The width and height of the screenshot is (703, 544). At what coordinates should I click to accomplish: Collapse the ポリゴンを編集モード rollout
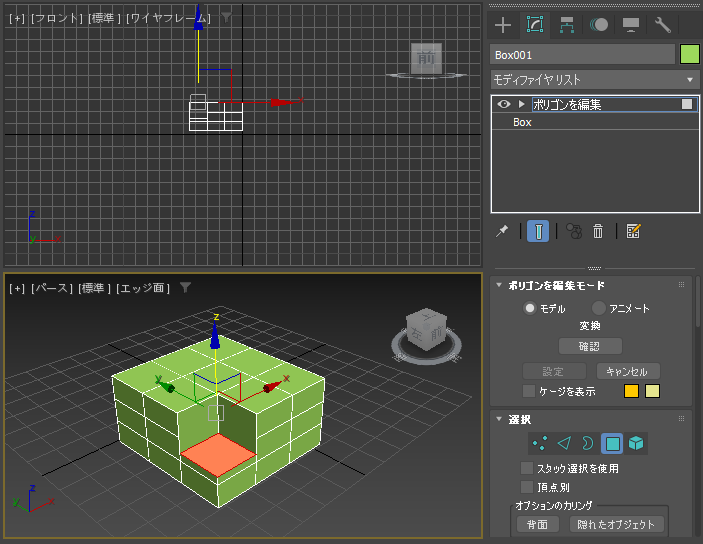click(x=499, y=285)
